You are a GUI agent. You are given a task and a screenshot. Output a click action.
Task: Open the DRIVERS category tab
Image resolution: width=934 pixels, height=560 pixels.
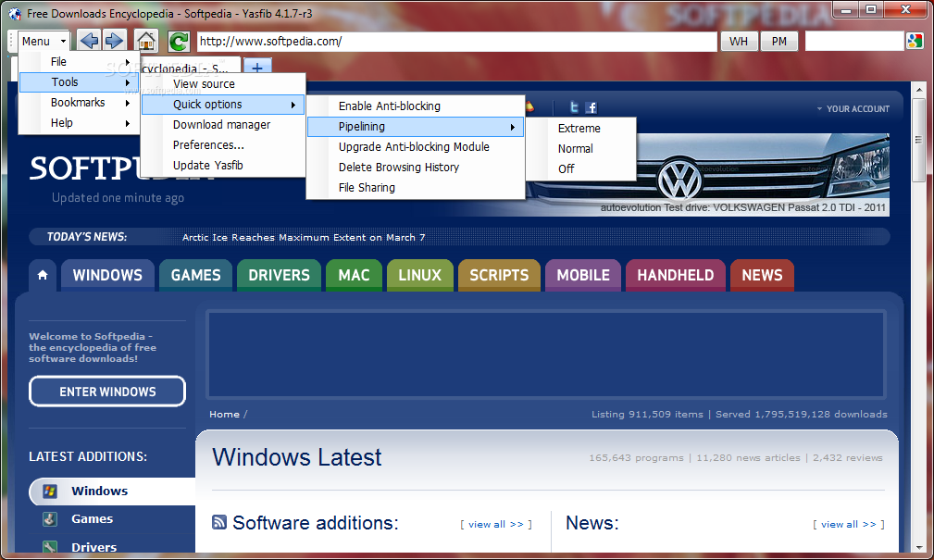pos(280,275)
